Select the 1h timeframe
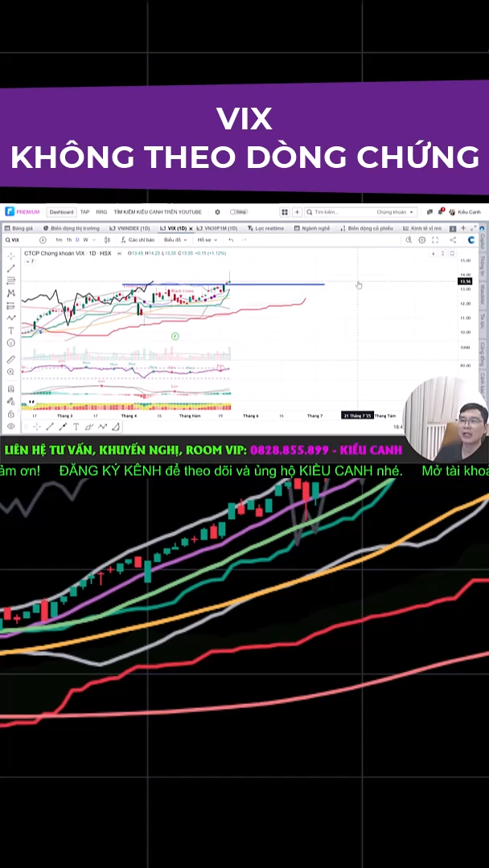 click(x=69, y=240)
